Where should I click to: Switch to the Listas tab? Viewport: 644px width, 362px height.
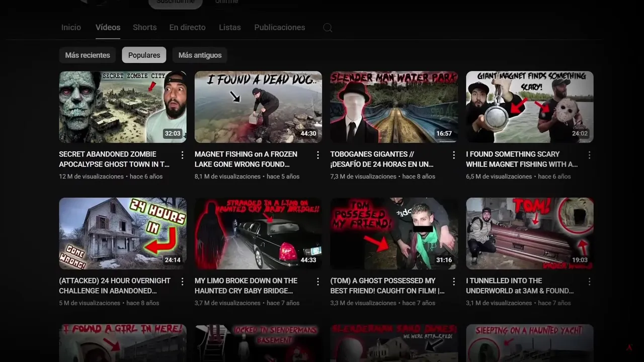pos(230,28)
